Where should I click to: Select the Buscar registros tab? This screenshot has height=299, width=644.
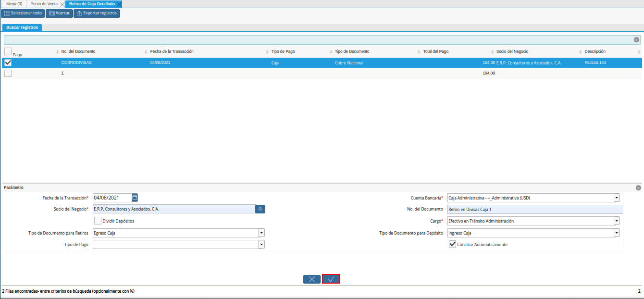pos(22,27)
